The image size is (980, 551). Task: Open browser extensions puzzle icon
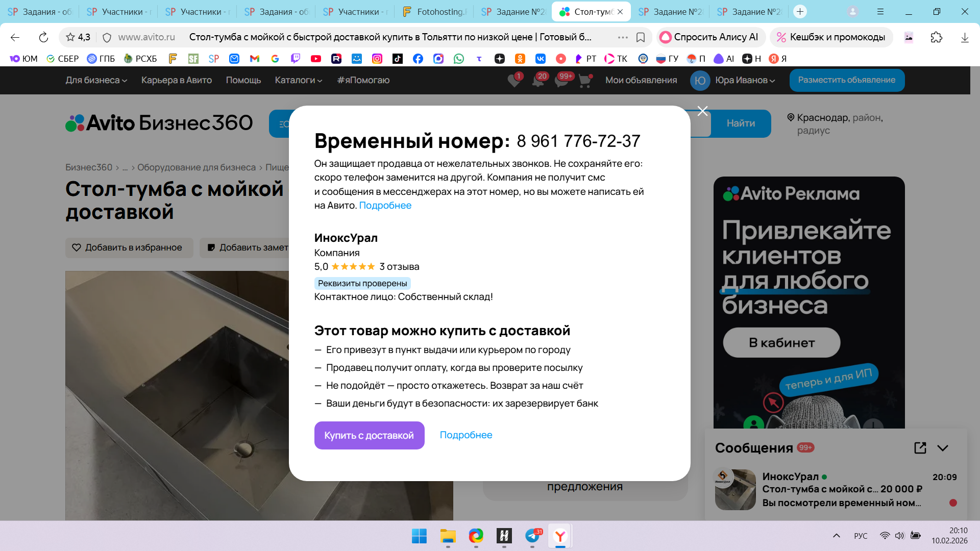coord(936,37)
